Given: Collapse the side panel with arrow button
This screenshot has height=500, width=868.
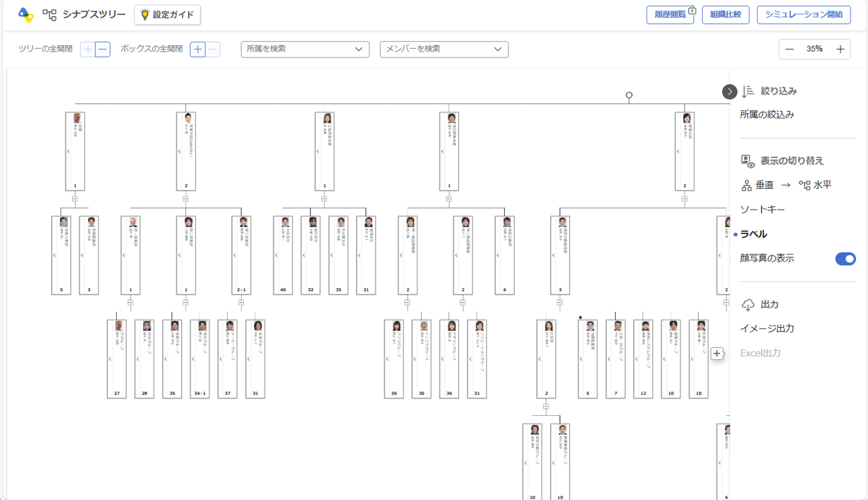Looking at the screenshot, I should 729,92.
